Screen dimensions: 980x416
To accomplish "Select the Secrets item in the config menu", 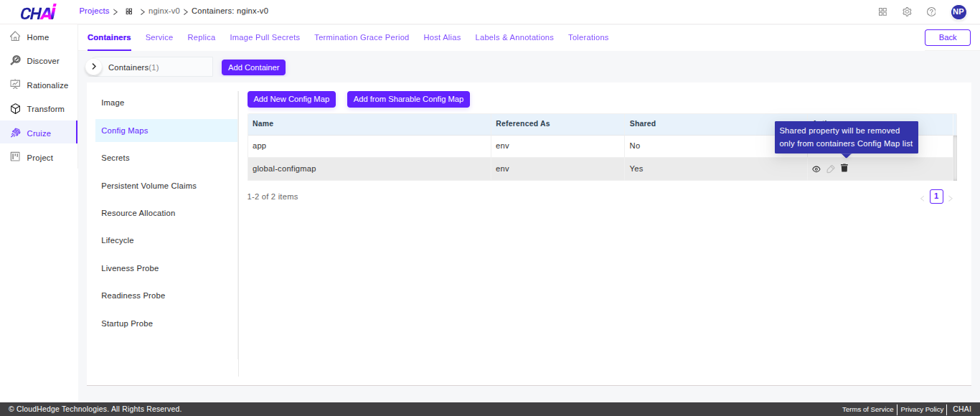I will click(115, 157).
